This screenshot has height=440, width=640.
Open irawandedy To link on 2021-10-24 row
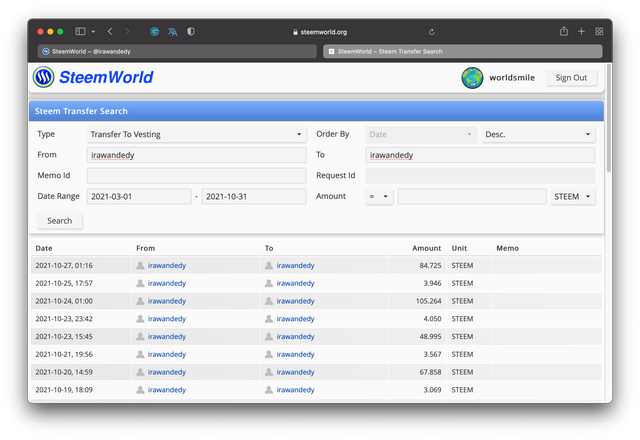tap(296, 301)
